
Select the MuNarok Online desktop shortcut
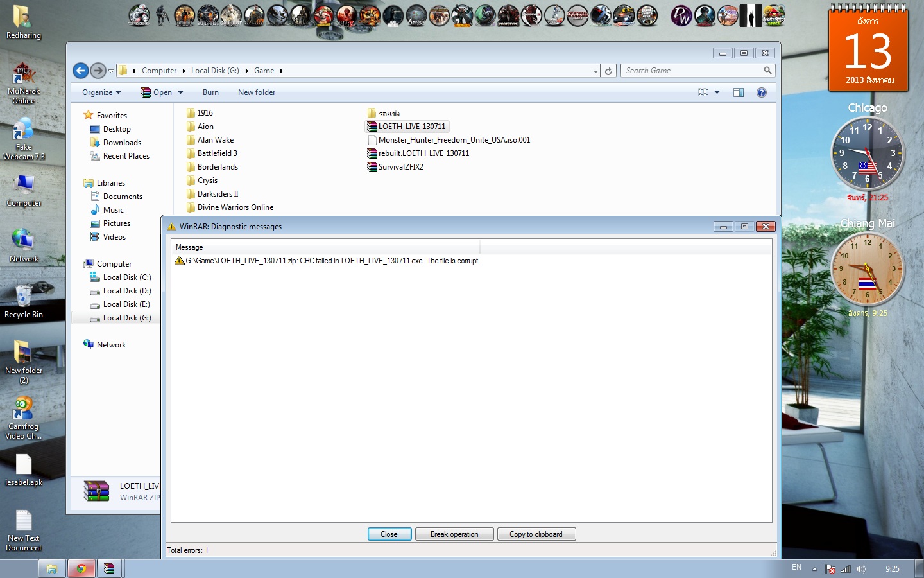(x=24, y=83)
